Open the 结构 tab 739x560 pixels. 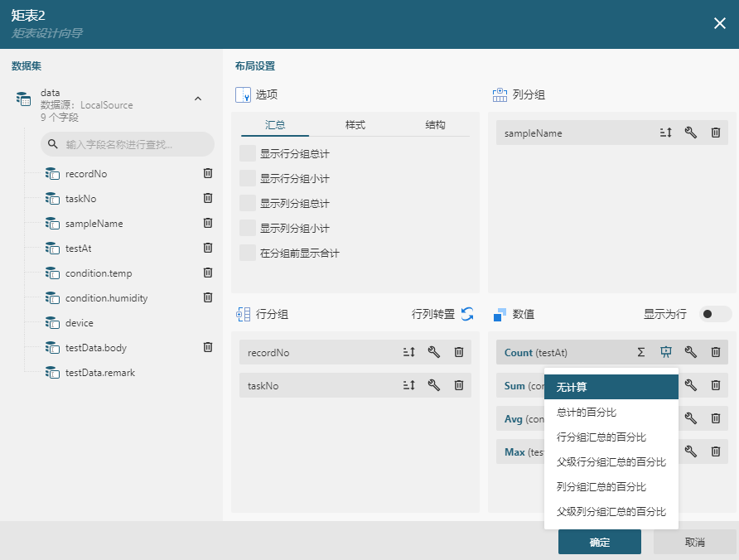pos(435,125)
